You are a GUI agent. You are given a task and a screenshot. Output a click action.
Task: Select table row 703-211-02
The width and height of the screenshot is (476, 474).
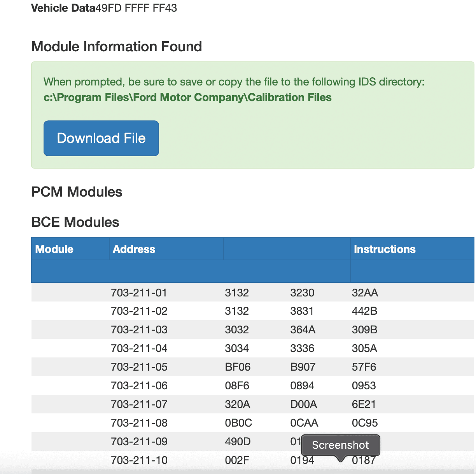(x=253, y=311)
